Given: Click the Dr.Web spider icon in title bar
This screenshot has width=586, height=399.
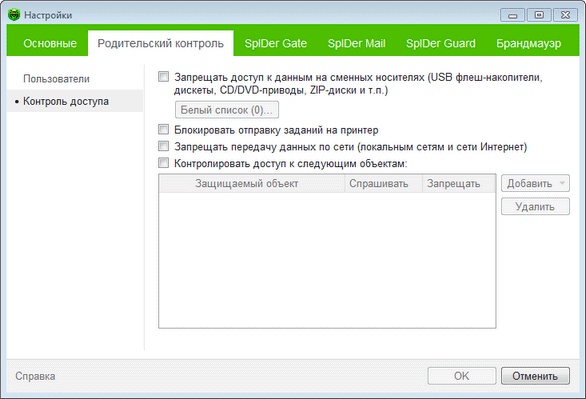Looking at the screenshot, I should [x=14, y=15].
